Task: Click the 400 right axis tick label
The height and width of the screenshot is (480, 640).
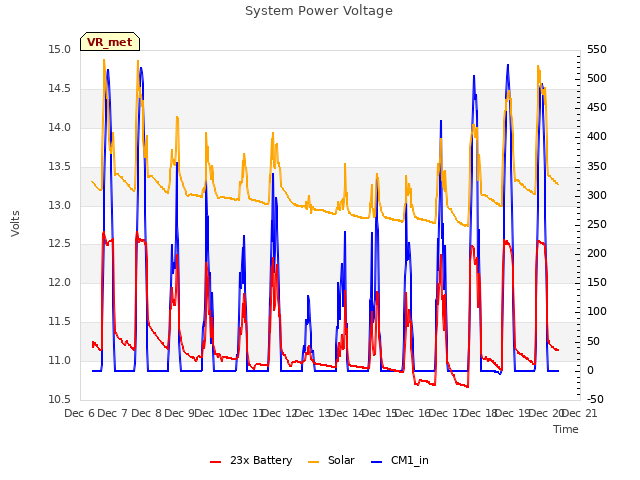Action: pyautogui.click(x=597, y=136)
